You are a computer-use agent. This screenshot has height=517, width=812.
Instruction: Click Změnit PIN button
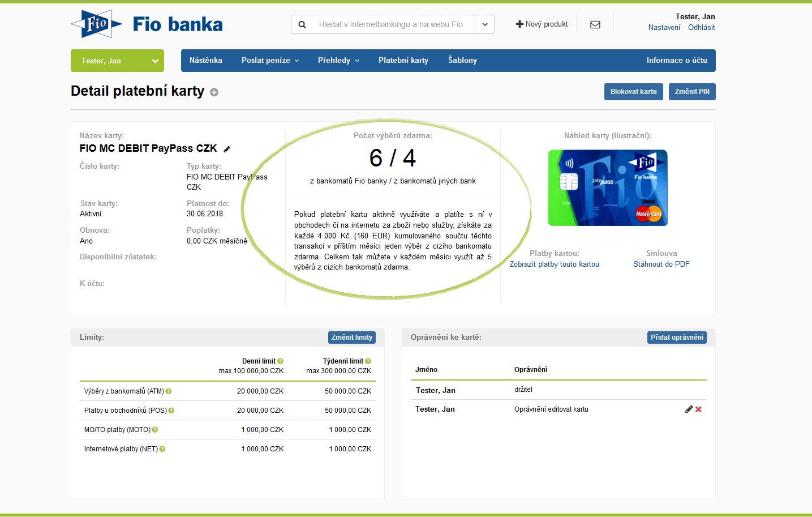click(692, 92)
